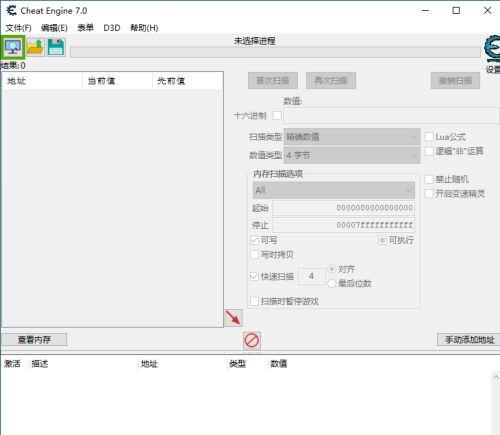Maximize the Cheat Engine window
This screenshot has height=435, width=500.
coord(456,11)
